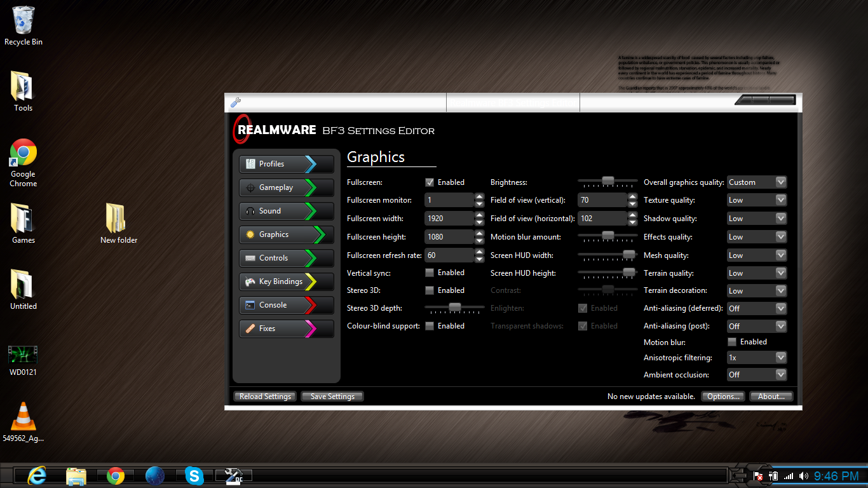Switch to the Sound section

[287, 211]
